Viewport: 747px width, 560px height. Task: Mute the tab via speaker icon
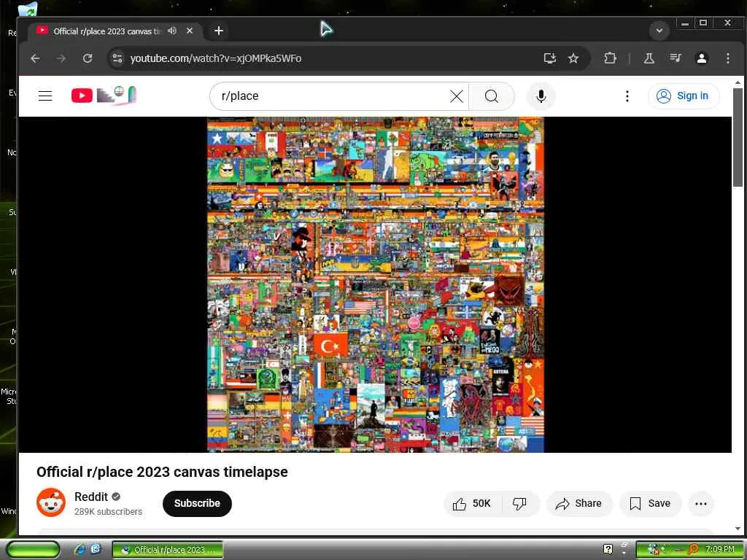(x=172, y=31)
